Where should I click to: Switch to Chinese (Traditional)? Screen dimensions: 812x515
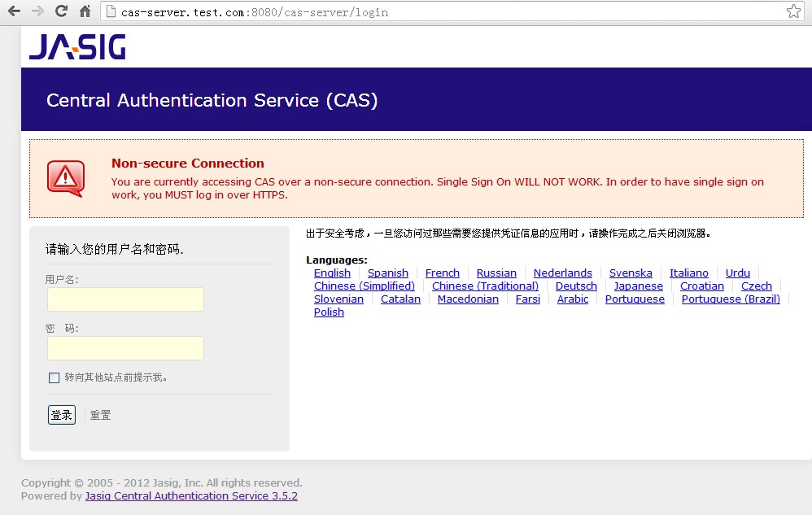pos(485,286)
